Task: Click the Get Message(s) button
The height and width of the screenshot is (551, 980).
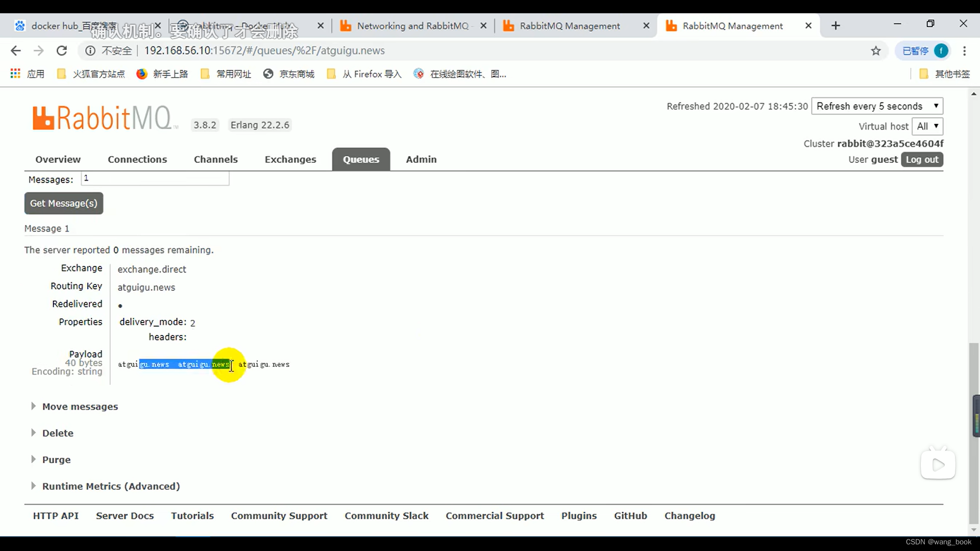Action: point(64,203)
